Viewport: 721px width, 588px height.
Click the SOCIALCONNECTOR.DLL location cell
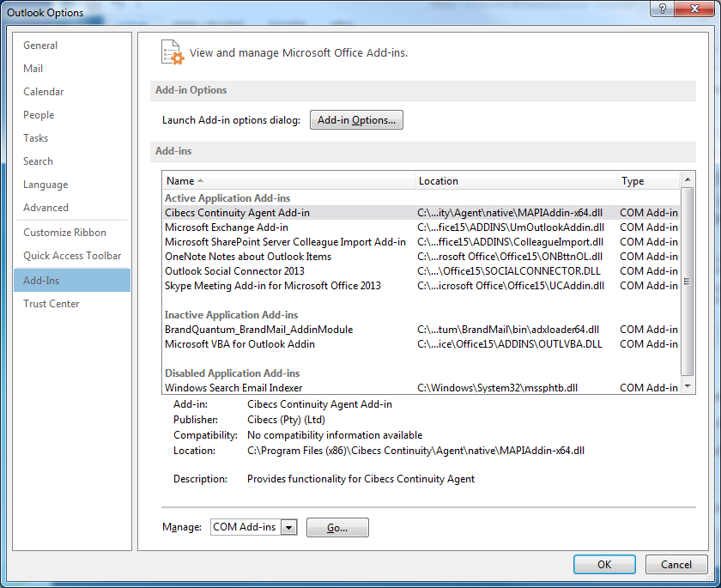click(x=509, y=271)
